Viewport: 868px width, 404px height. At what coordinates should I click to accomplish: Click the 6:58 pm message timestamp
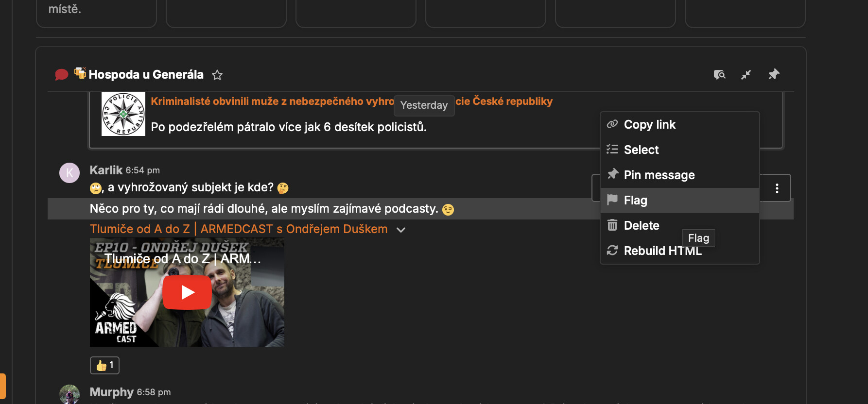tap(154, 392)
